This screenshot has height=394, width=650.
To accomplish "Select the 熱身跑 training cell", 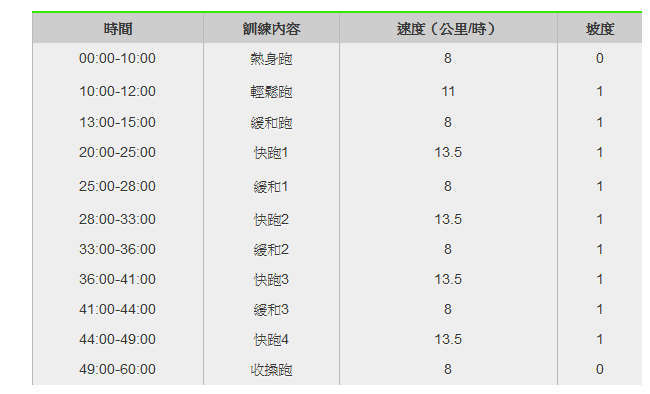I will (x=272, y=58).
